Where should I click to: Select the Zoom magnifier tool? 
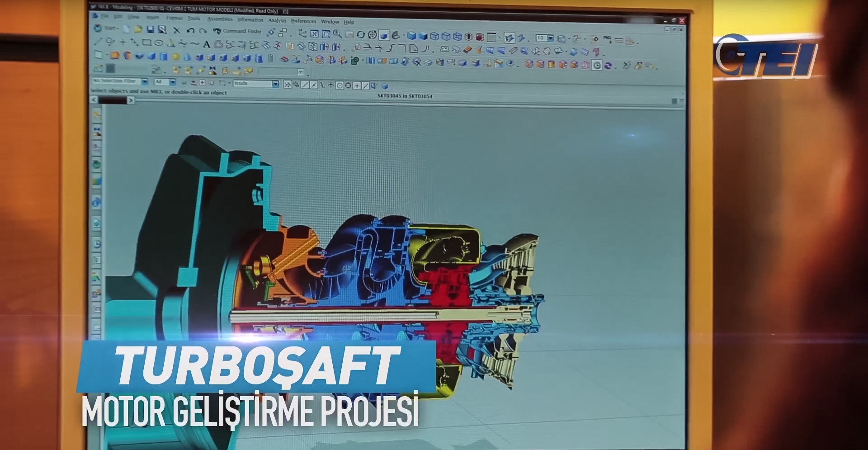coord(337,34)
